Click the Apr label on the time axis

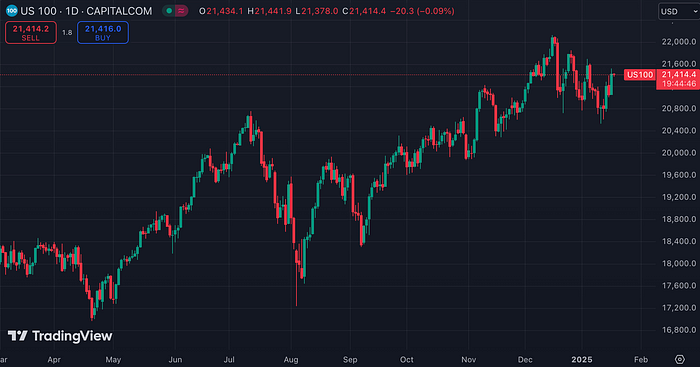click(54, 359)
